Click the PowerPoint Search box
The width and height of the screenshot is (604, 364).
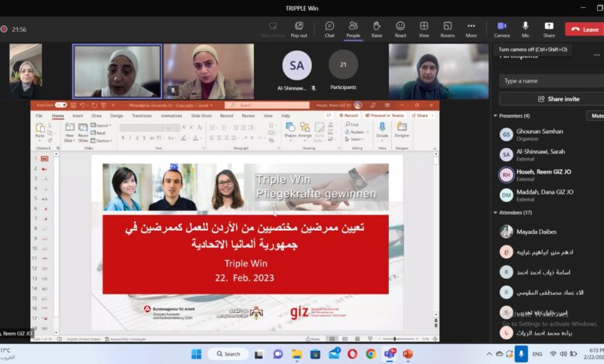[x=267, y=105]
